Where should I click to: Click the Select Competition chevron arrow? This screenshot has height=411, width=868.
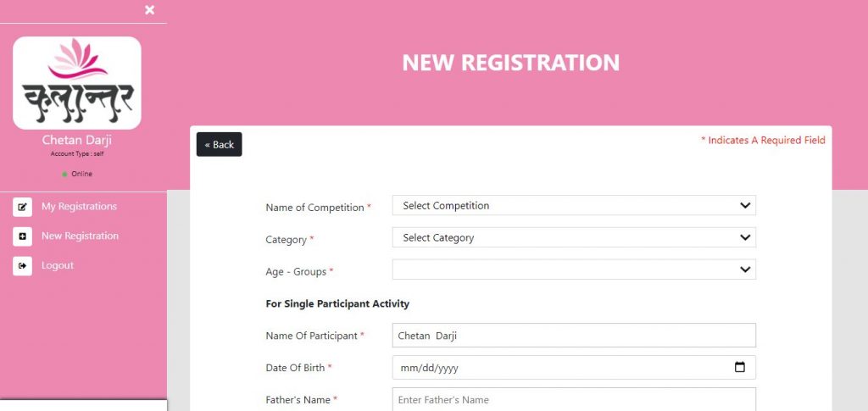(x=745, y=205)
